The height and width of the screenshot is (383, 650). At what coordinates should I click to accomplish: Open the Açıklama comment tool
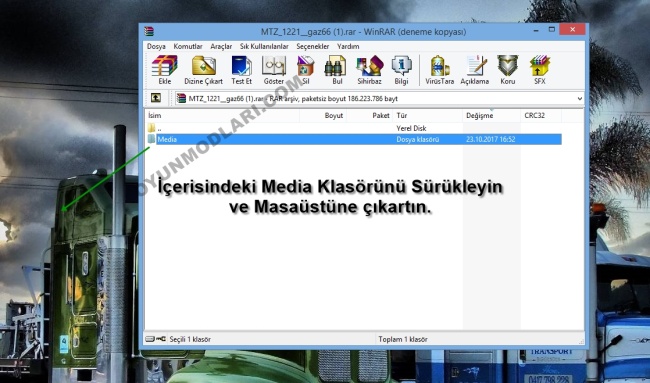click(x=475, y=70)
